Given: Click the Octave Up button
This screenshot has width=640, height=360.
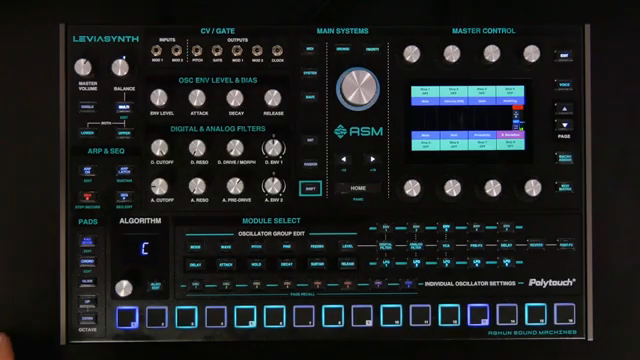Looking at the screenshot, I should click(87, 302).
